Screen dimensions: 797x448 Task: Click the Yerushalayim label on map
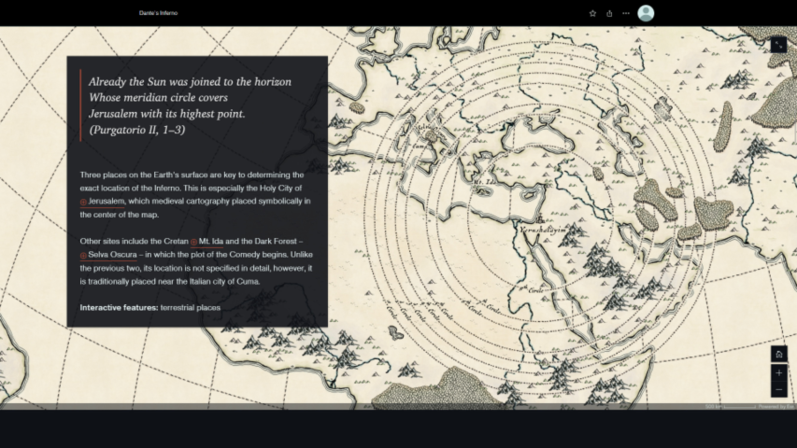coord(543,230)
